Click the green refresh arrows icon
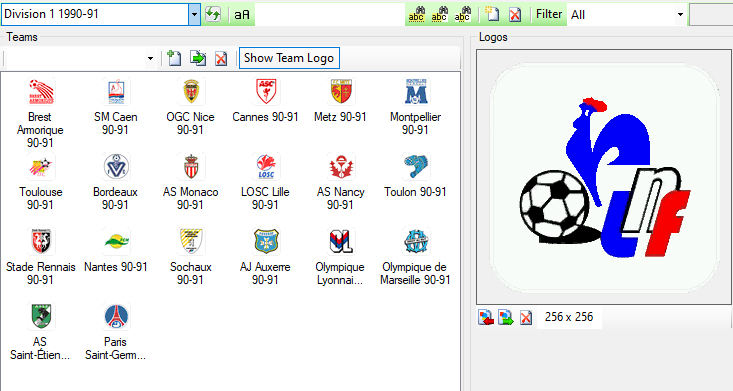Image resolution: width=733 pixels, height=391 pixels. pyautogui.click(x=213, y=14)
